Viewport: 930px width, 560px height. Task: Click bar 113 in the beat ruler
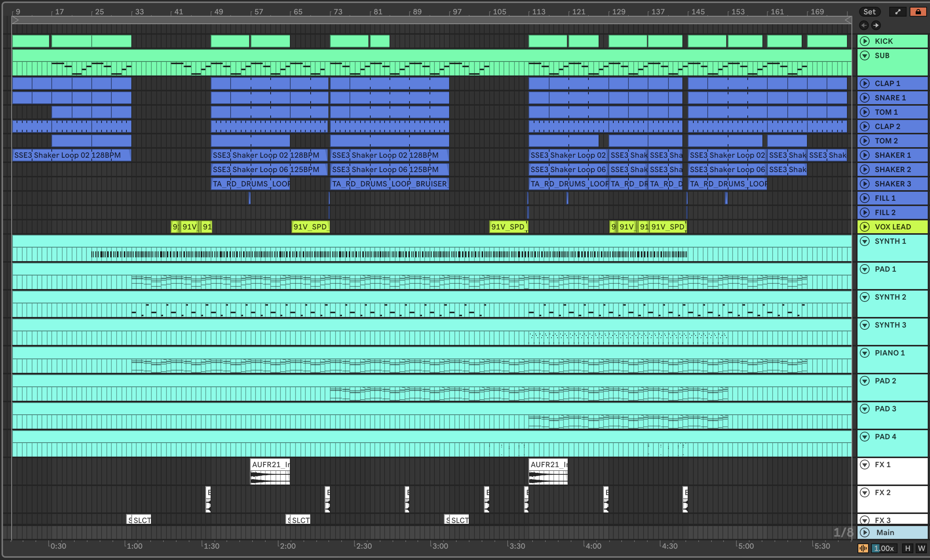[x=538, y=12]
